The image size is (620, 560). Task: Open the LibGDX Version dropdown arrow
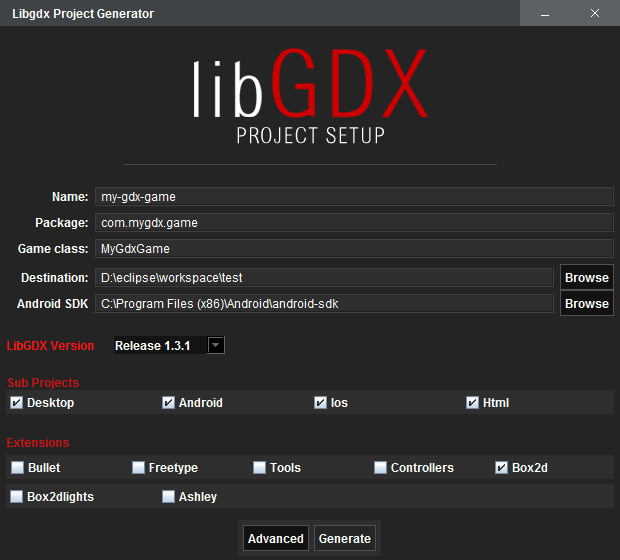click(x=216, y=345)
